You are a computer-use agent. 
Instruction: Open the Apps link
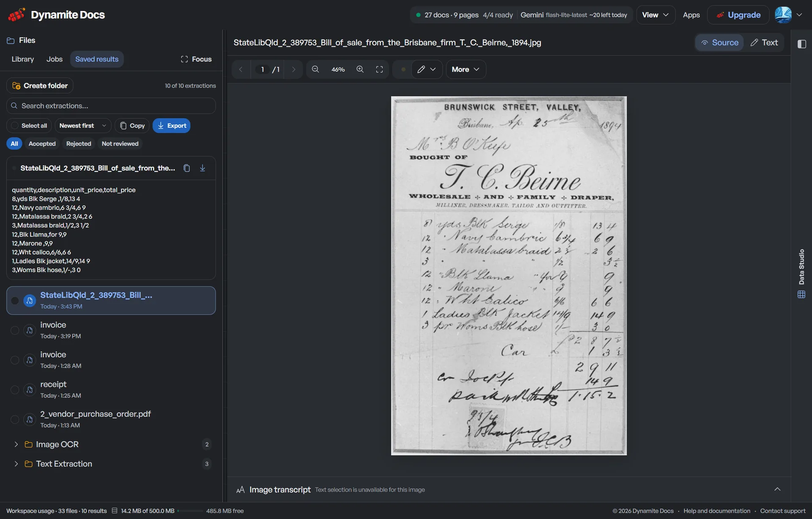(691, 15)
